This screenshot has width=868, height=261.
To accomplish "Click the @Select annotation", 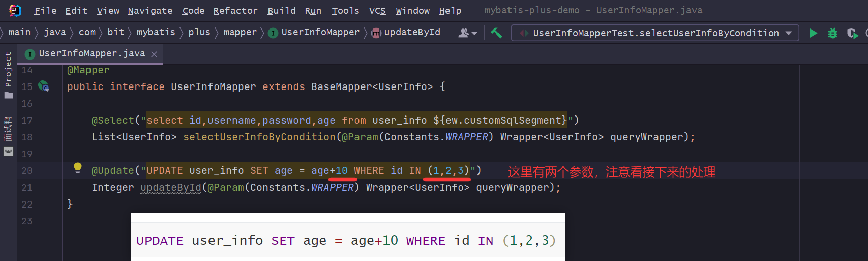I will pyautogui.click(x=113, y=121).
